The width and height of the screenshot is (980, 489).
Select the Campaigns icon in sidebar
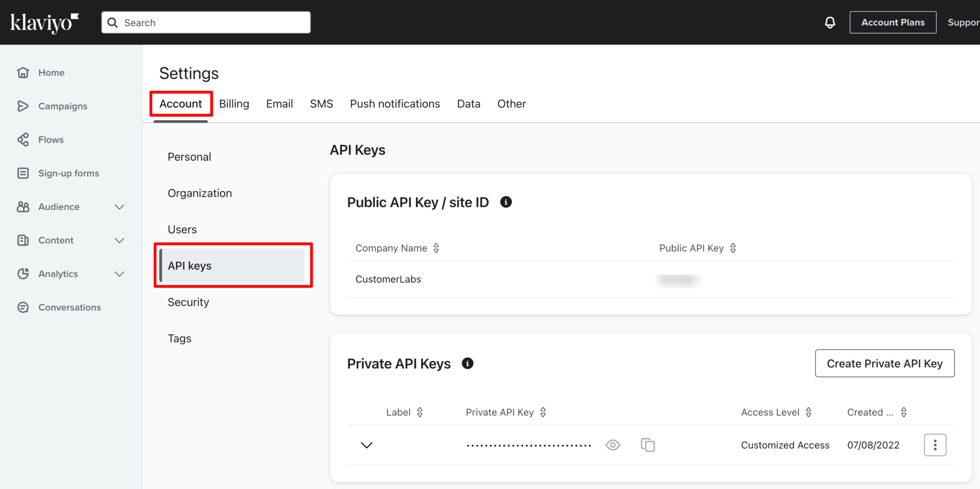23,106
